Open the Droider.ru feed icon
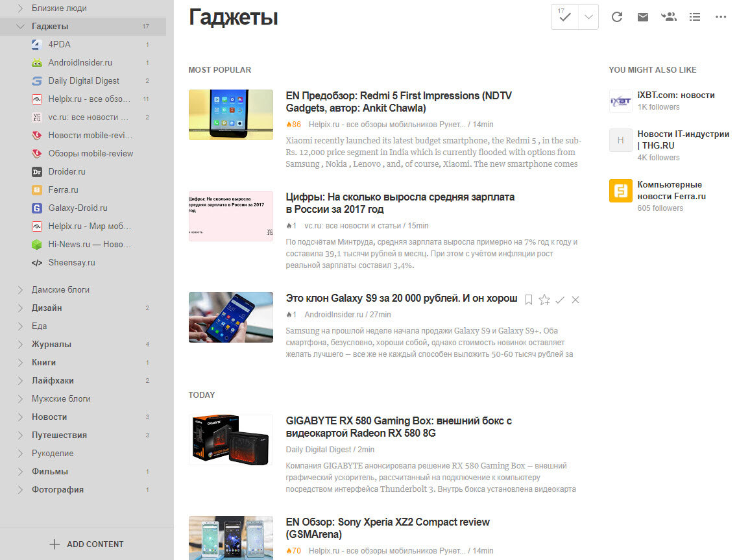 pyautogui.click(x=37, y=172)
